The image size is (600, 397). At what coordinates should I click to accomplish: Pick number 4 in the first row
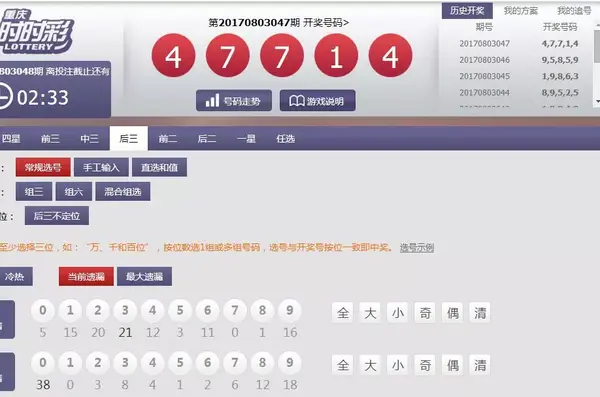pos(153,310)
